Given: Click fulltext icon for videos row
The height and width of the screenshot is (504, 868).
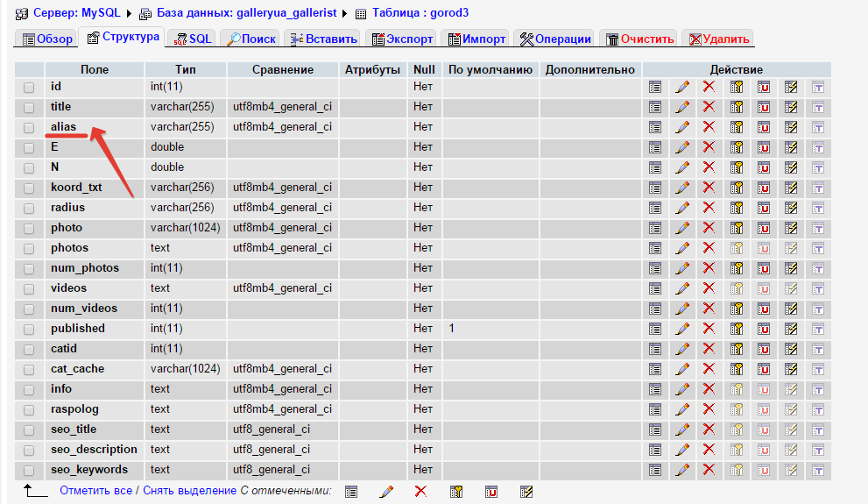Looking at the screenshot, I should pyautogui.click(x=818, y=289).
